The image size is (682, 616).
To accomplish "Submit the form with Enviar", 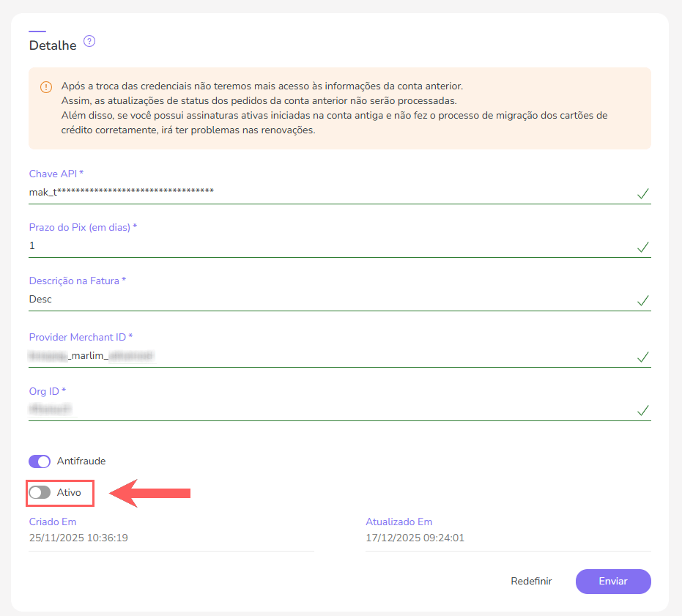I will (612, 581).
